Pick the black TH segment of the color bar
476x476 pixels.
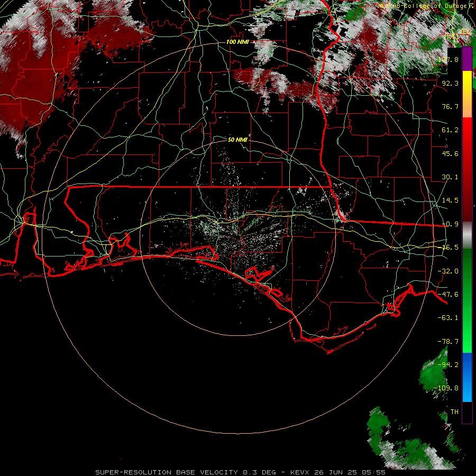pos(467,413)
